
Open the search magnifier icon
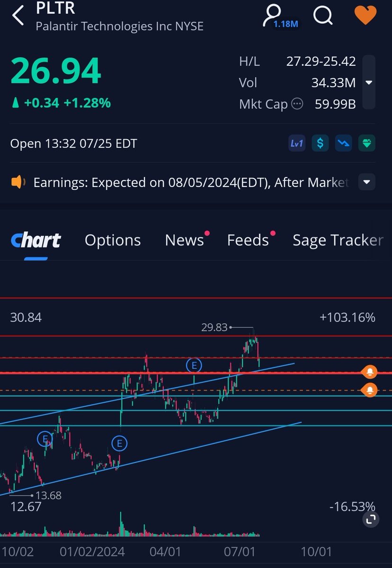[x=323, y=16]
